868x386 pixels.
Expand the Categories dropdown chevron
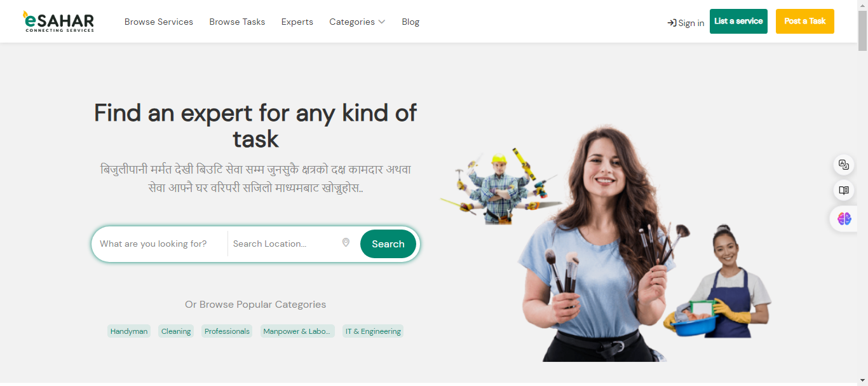pyautogui.click(x=381, y=22)
